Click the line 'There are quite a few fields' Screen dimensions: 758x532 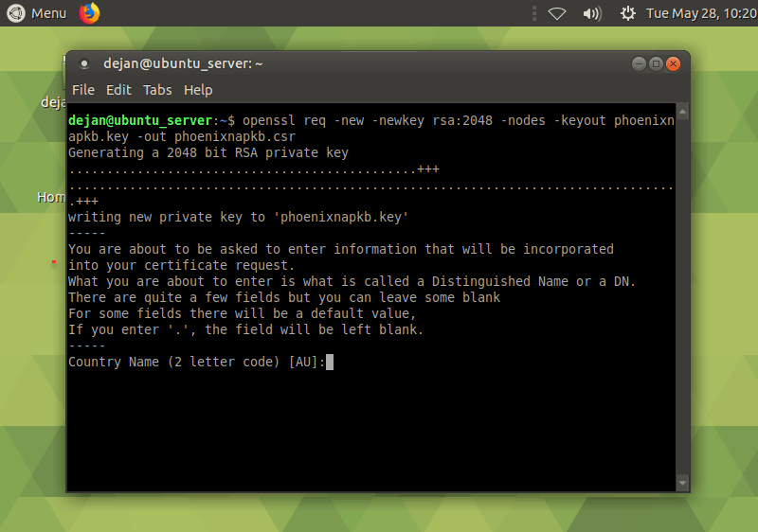click(284, 297)
